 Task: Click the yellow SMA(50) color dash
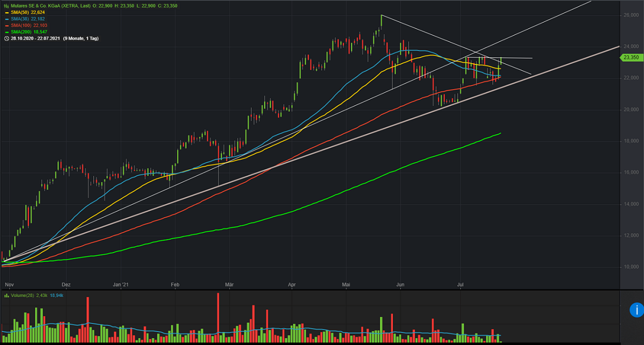point(6,12)
